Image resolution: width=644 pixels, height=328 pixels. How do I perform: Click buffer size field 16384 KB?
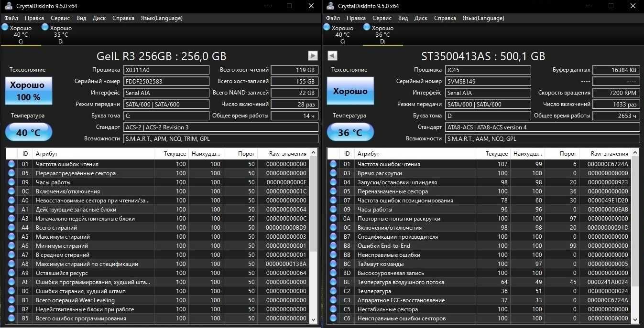(616, 70)
